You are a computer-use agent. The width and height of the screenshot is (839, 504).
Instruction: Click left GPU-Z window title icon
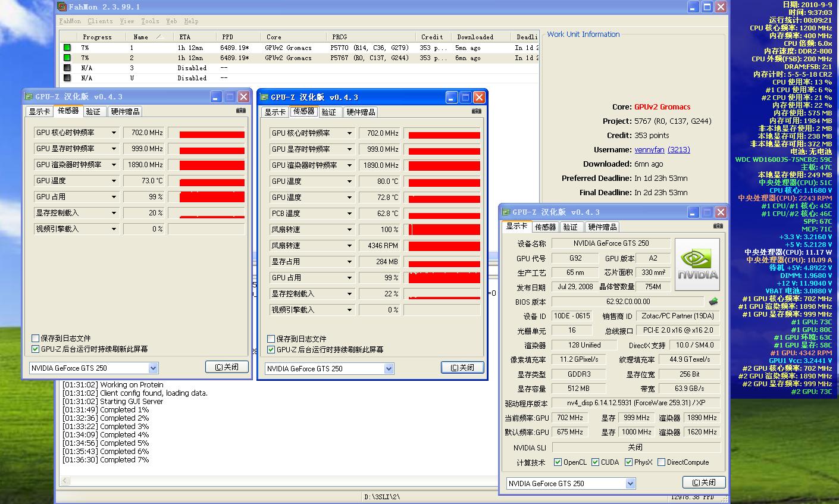pyautogui.click(x=29, y=96)
